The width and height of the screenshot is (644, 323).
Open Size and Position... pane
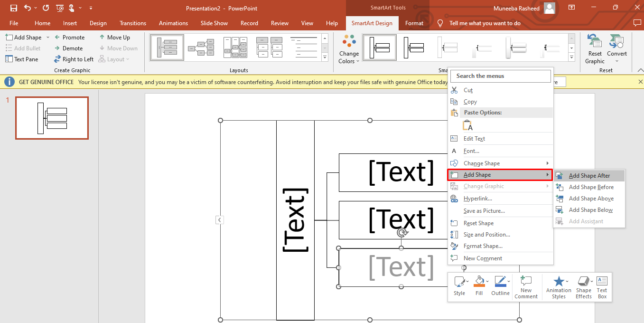[x=501, y=234]
